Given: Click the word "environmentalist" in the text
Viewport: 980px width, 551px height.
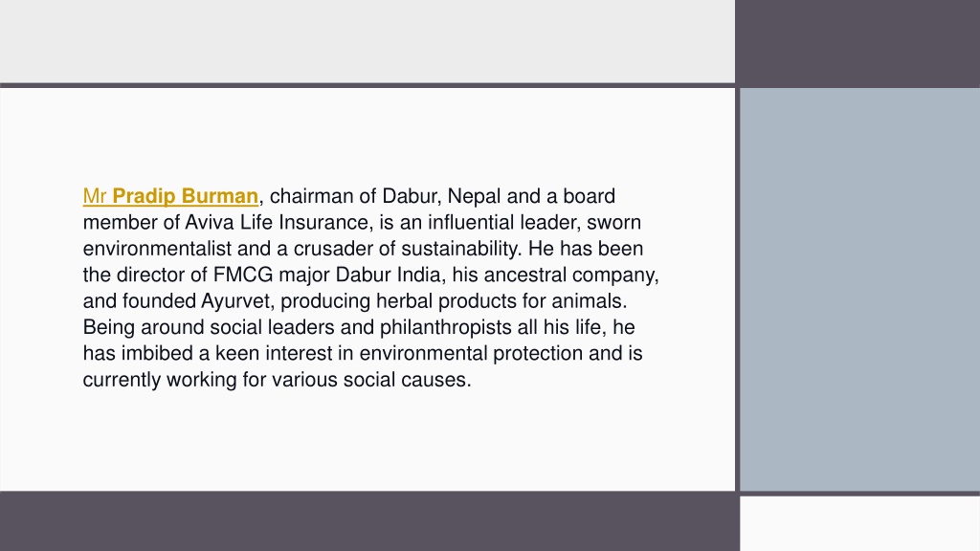Looking at the screenshot, I should click(x=157, y=249).
